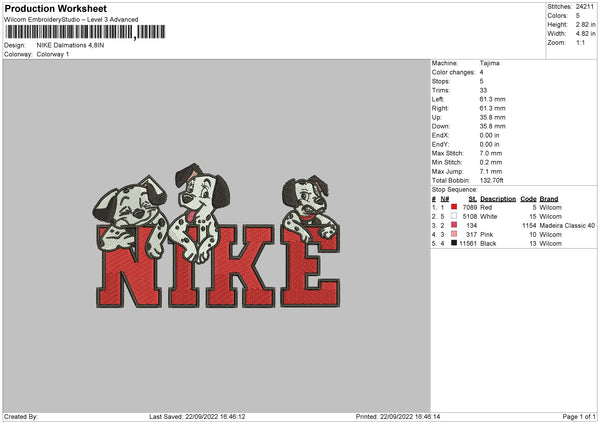Click the 'Pink' description in the stop sequence
Image resolution: width=600 pixels, height=424 pixels.
point(487,235)
